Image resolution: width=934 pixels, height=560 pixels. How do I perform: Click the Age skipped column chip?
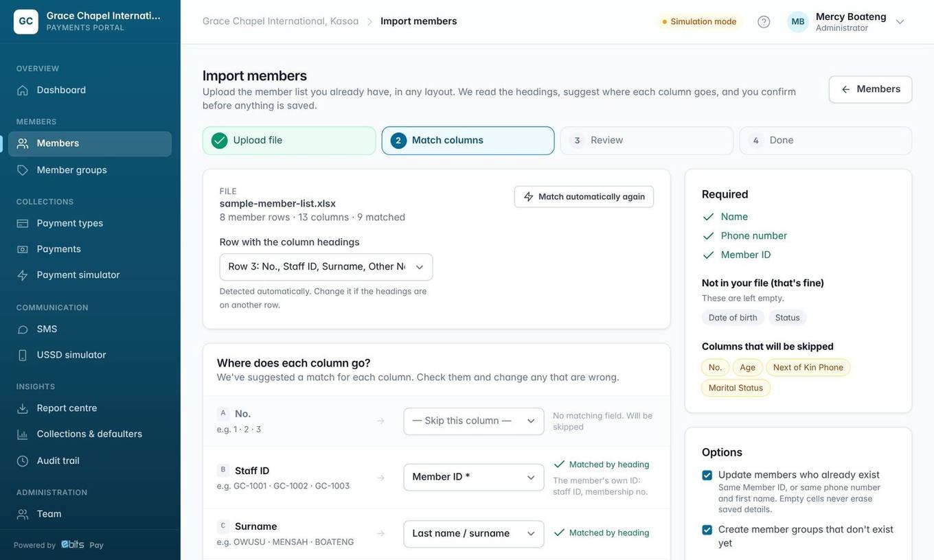tap(748, 368)
